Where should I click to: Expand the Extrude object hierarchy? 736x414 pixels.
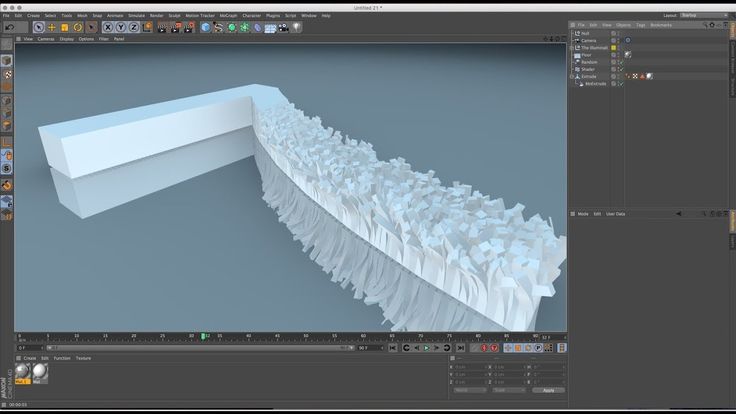pos(572,77)
